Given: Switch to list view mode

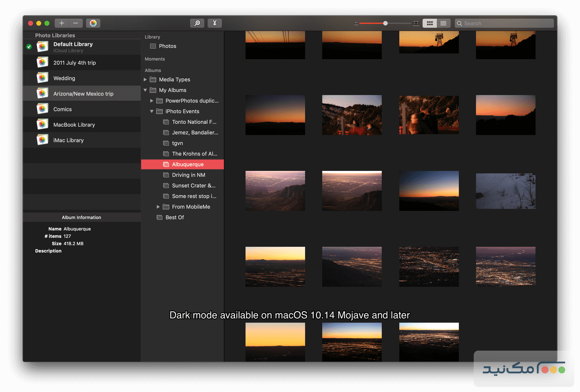Looking at the screenshot, I should click(x=443, y=23).
